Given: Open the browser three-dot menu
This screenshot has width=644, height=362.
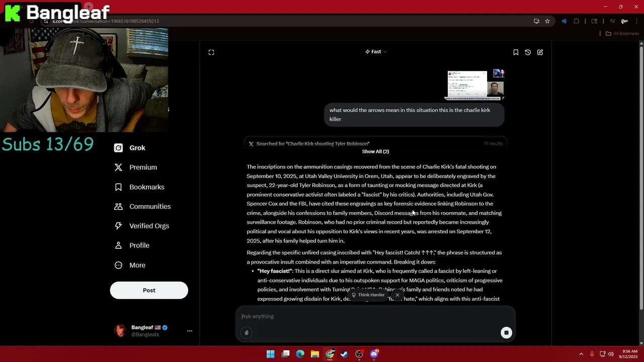Looking at the screenshot, I should click(x=636, y=21).
